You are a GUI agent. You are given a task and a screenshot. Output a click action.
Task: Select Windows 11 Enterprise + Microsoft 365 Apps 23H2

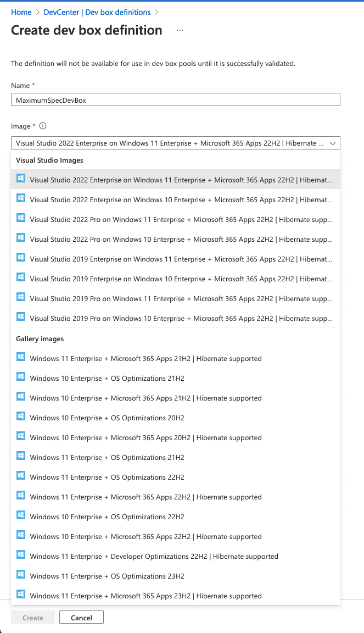(145, 596)
